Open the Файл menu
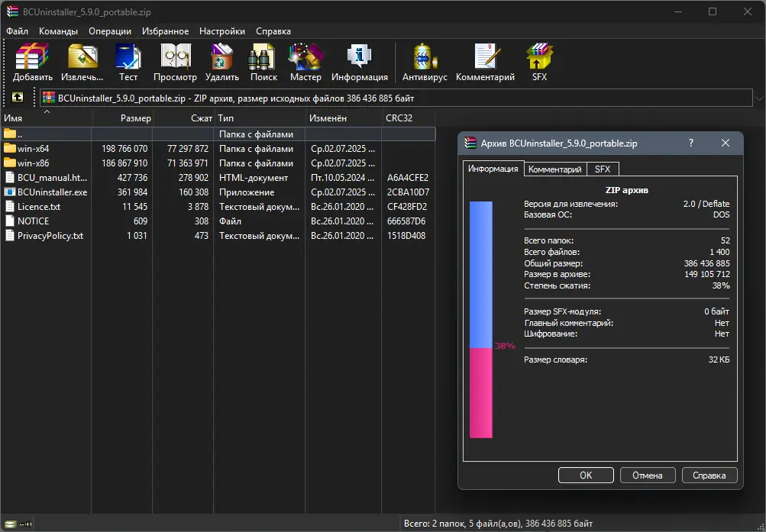This screenshot has height=532, width=766. pos(17,31)
